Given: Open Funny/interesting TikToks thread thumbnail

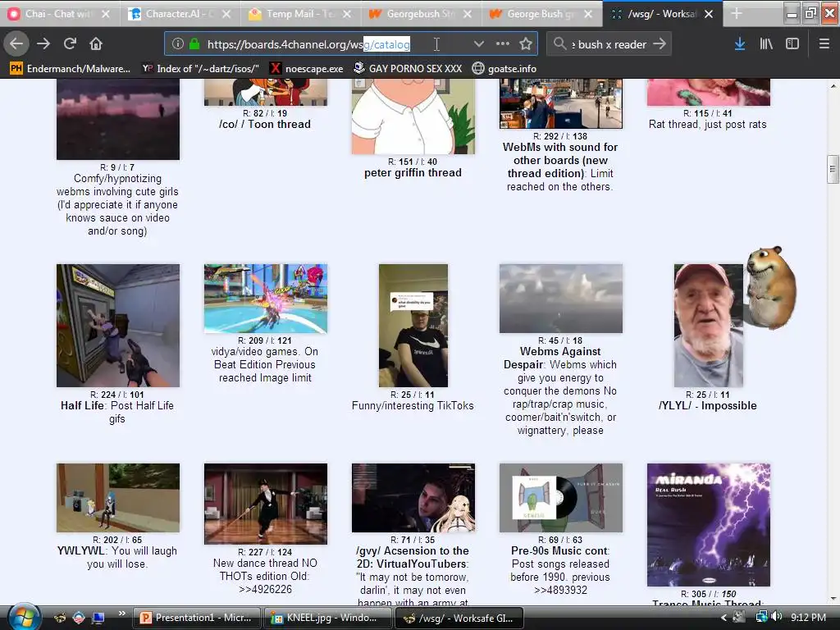Looking at the screenshot, I should [413, 325].
